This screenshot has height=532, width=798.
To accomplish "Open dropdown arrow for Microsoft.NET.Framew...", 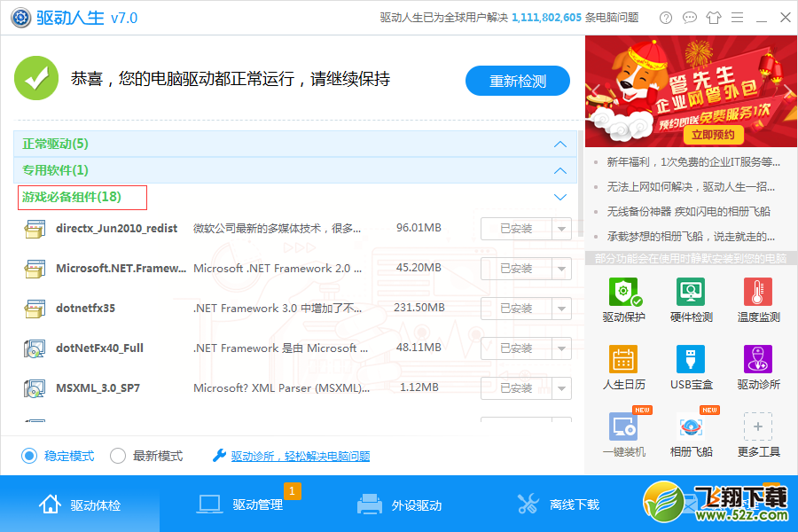I will 561,269.
